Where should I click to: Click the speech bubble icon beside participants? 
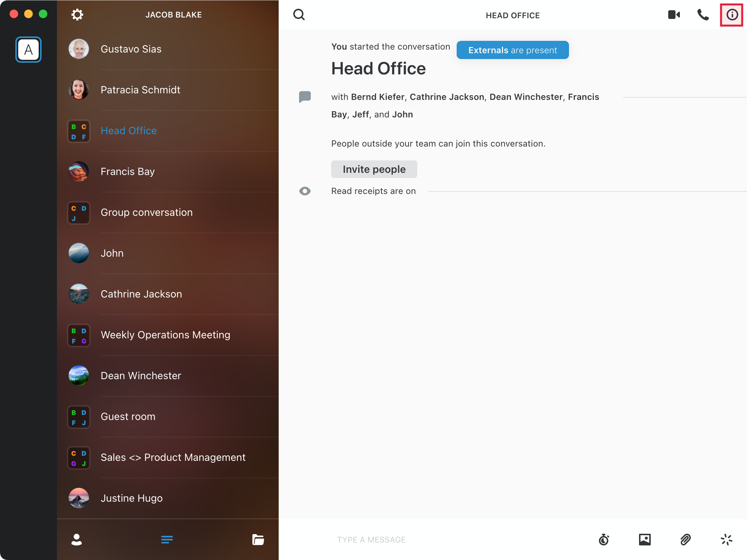(305, 97)
